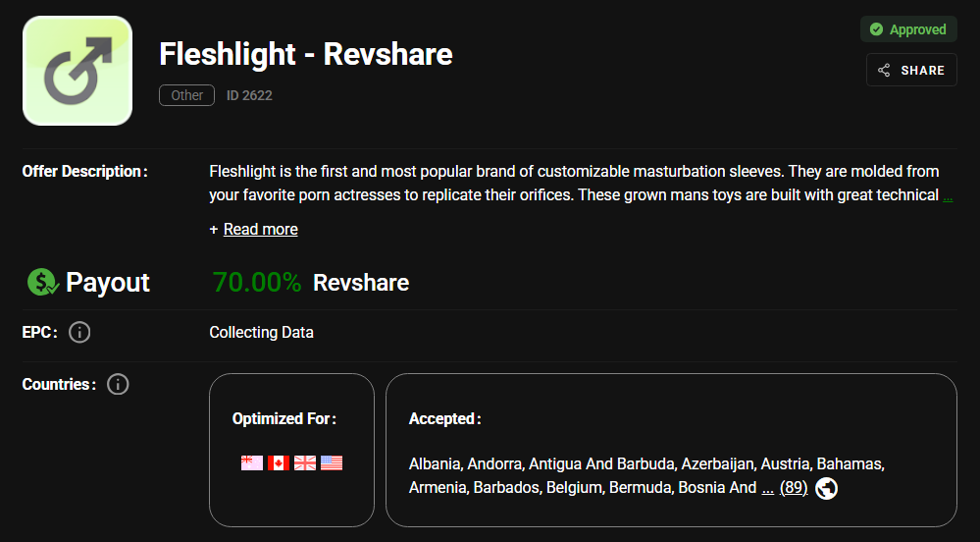980x542 pixels.
Task: Click the Collecting Data EPC value
Action: pos(261,332)
